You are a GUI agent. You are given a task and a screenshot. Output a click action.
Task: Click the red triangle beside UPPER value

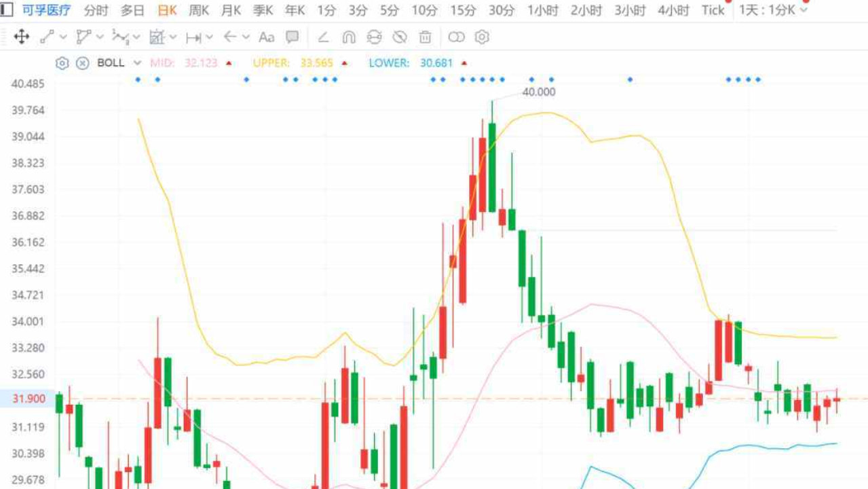tap(345, 63)
